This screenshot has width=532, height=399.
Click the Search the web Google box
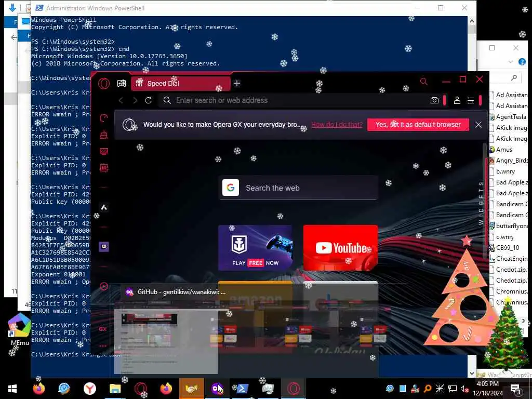click(x=299, y=188)
